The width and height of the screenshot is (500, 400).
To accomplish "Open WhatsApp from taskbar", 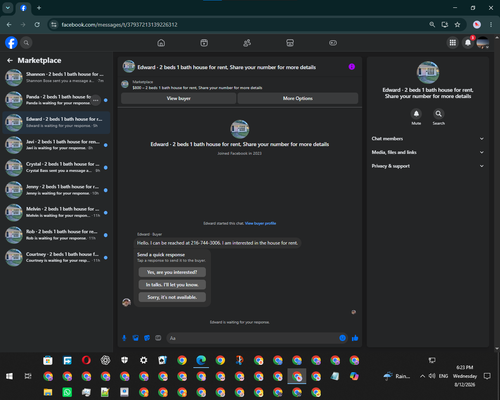I will (67, 392).
